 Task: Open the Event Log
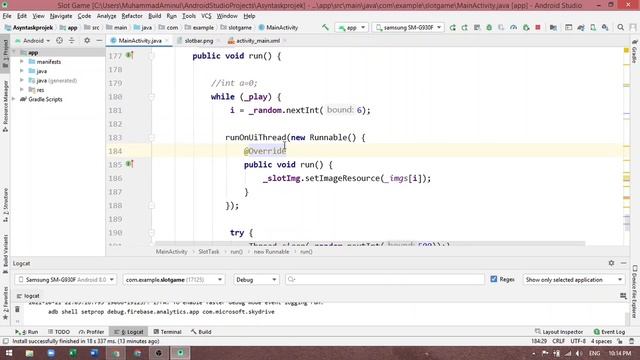[609, 332]
